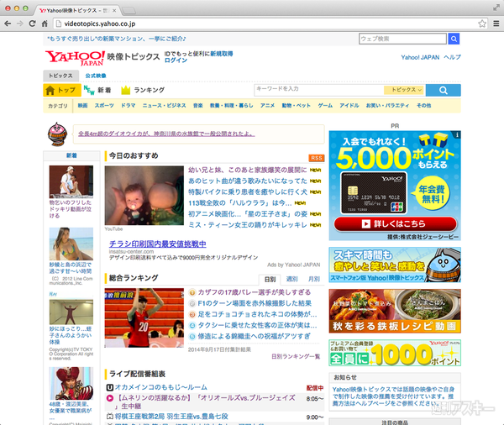Screen dimensions: 504x425
Task: Click the keyword search magnifier button
Action: tap(444, 91)
